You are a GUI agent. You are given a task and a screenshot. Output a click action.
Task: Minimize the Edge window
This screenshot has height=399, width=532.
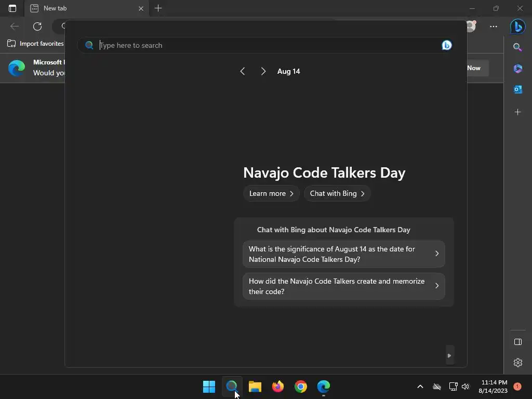tap(472, 8)
